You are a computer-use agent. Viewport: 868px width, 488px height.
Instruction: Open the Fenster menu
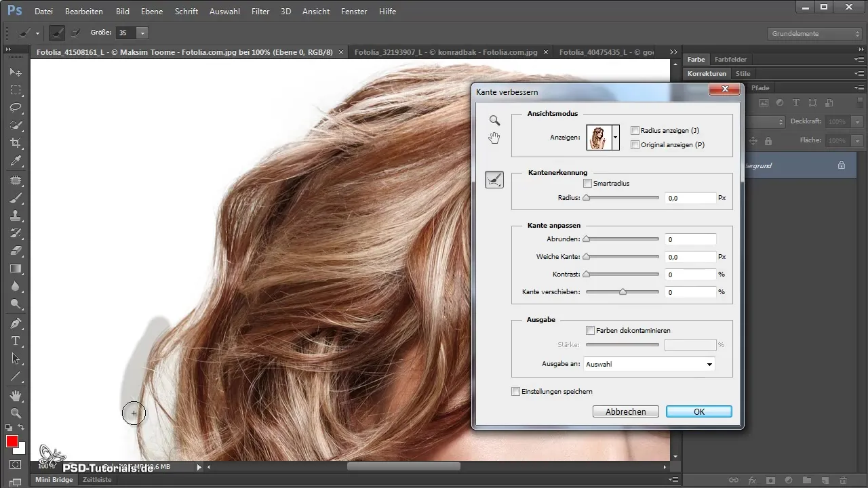[354, 12]
